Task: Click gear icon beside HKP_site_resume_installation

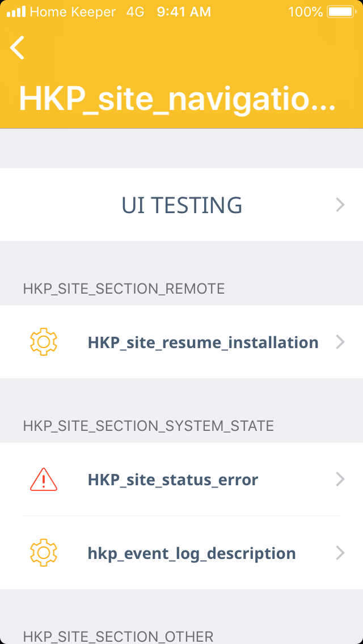Action: (x=44, y=342)
